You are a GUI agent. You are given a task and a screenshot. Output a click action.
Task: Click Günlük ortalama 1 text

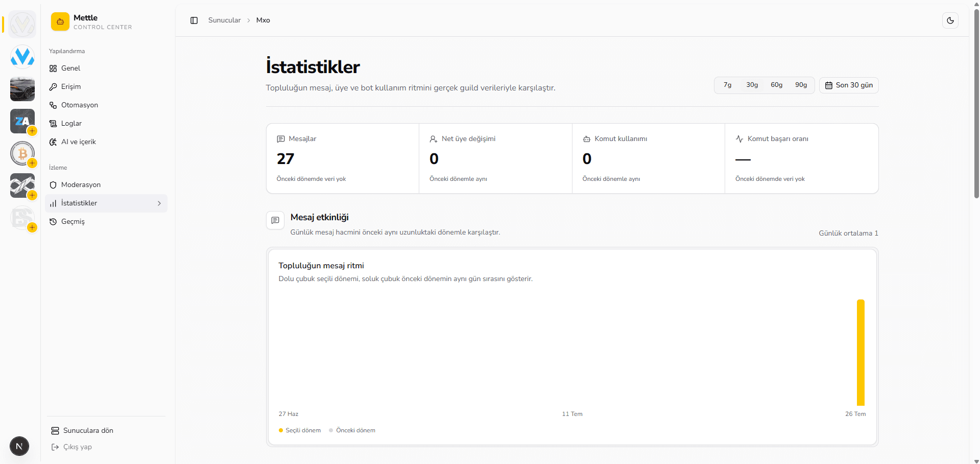click(x=848, y=233)
